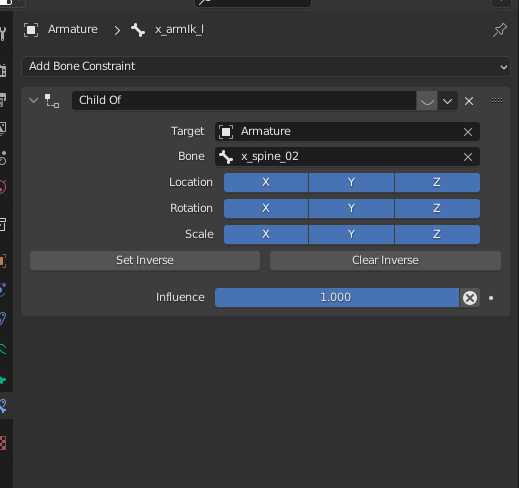Open the Scene properties tab
The width and height of the screenshot is (519, 488).
[3, 158]
